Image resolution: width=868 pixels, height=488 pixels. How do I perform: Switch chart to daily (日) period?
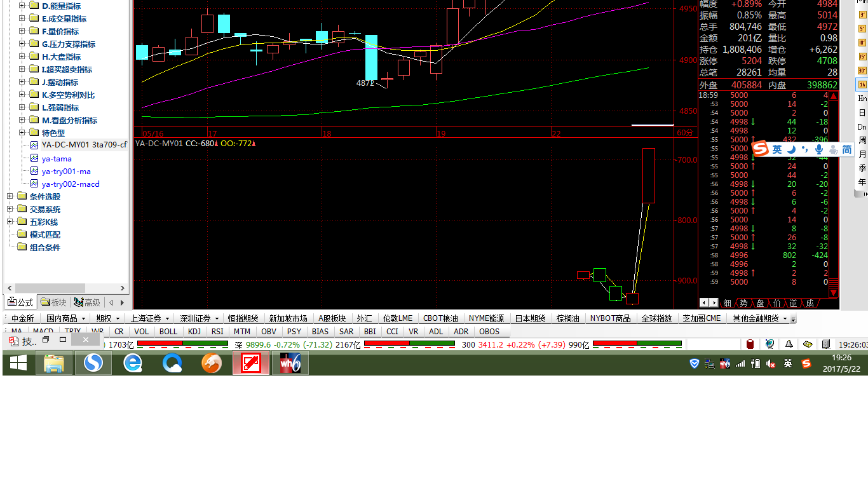[x=862, y=112]
